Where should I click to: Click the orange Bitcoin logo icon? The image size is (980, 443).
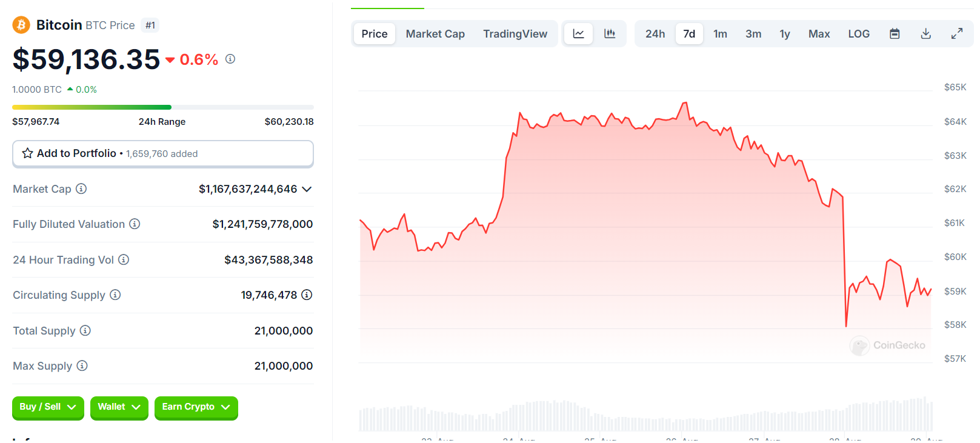21,25
